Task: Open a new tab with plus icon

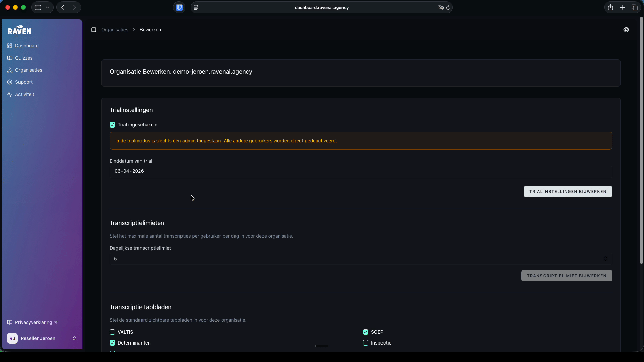Action: point(622,7)
